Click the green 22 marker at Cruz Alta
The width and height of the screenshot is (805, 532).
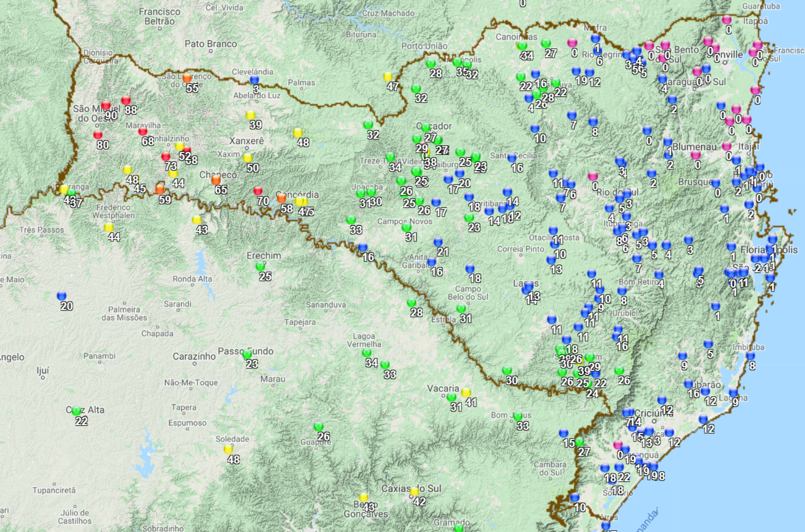(77, 412)
